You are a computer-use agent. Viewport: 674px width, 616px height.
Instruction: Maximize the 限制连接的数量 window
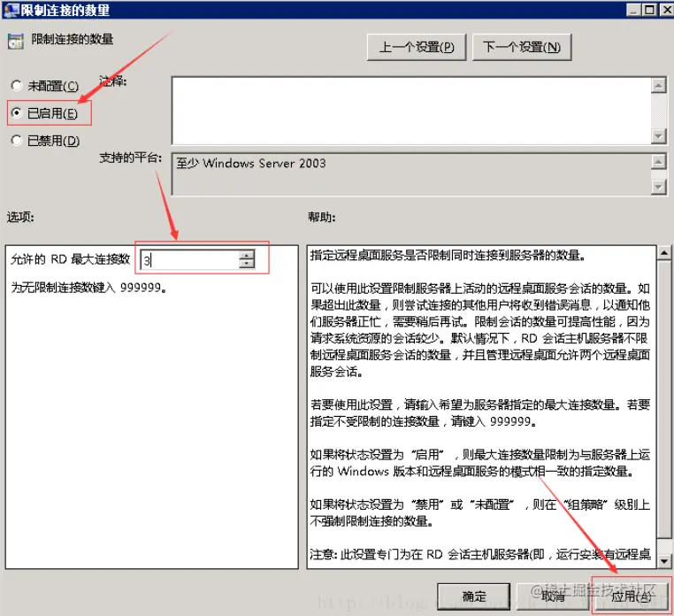(x=649, y=10)
